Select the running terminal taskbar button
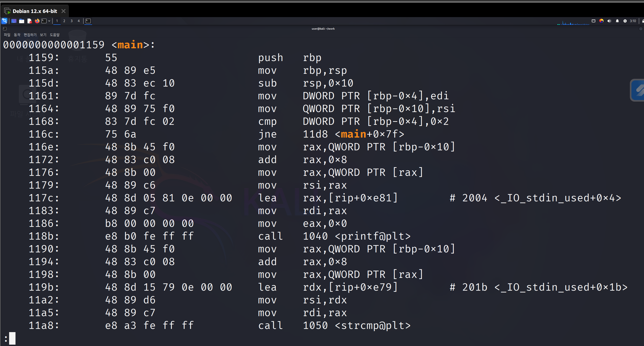The height and width of the screenshot is (346, 644). [x=88, y=21]
